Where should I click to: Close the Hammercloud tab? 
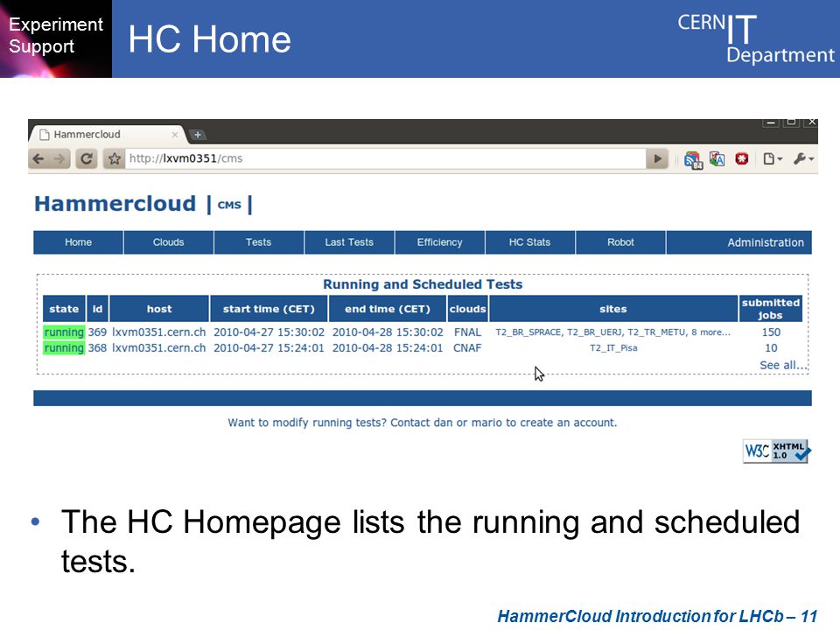pyautogui.click(x=175, y=135)
